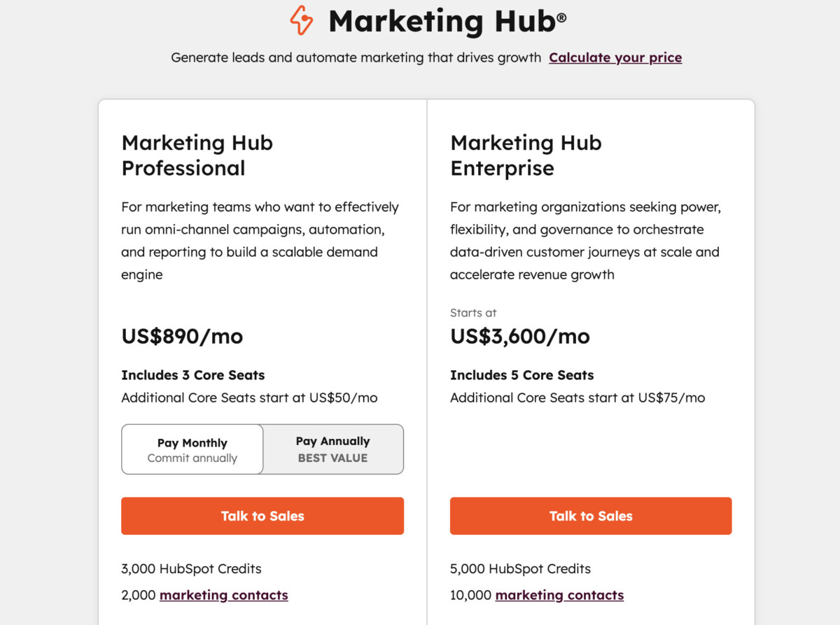Click the Additional Core Seats US$50/mo text

(249, 398)
